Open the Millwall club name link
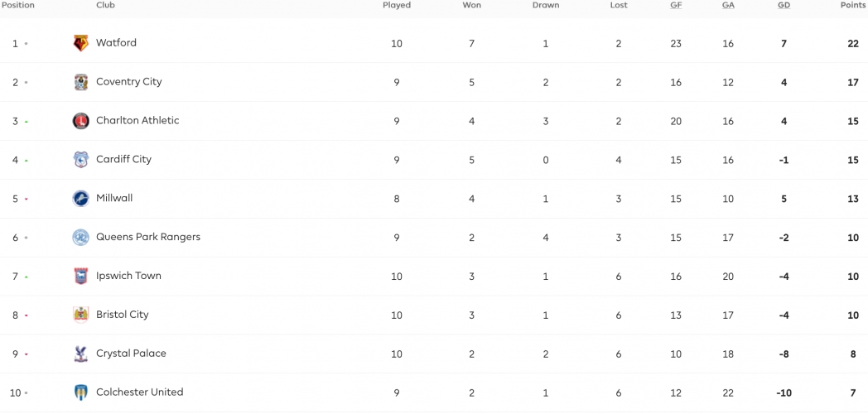Image resolution: width=868 pixels, height=414 pixels. click(114, 198)
